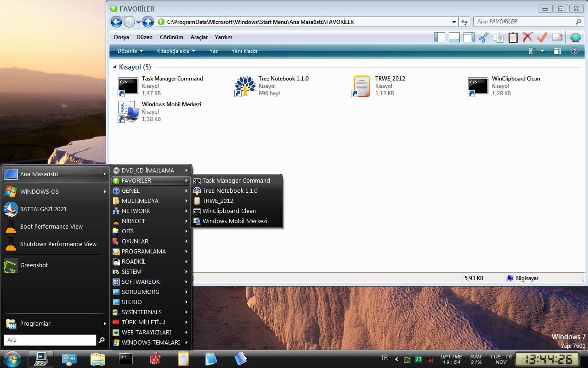This screenshot has width=588, height=368.
Task: Open recent pages dropdown beside navigation arrows
Action: 138,22
